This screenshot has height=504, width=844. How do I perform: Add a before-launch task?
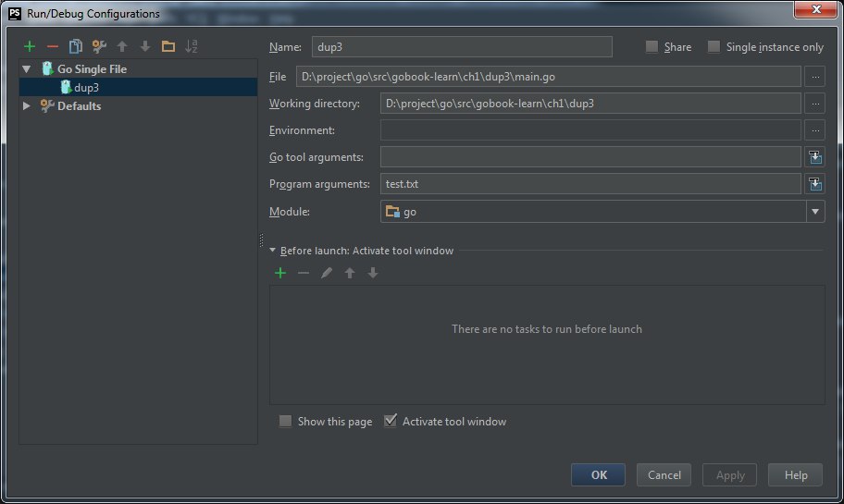pyautogui.click(x=280, y=273)
